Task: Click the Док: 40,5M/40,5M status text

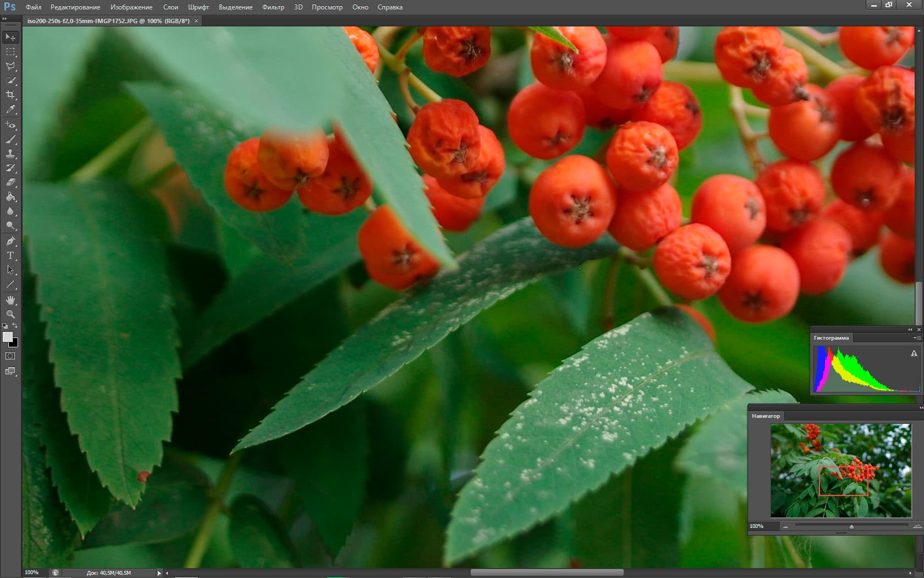Action: pos(109,573)
